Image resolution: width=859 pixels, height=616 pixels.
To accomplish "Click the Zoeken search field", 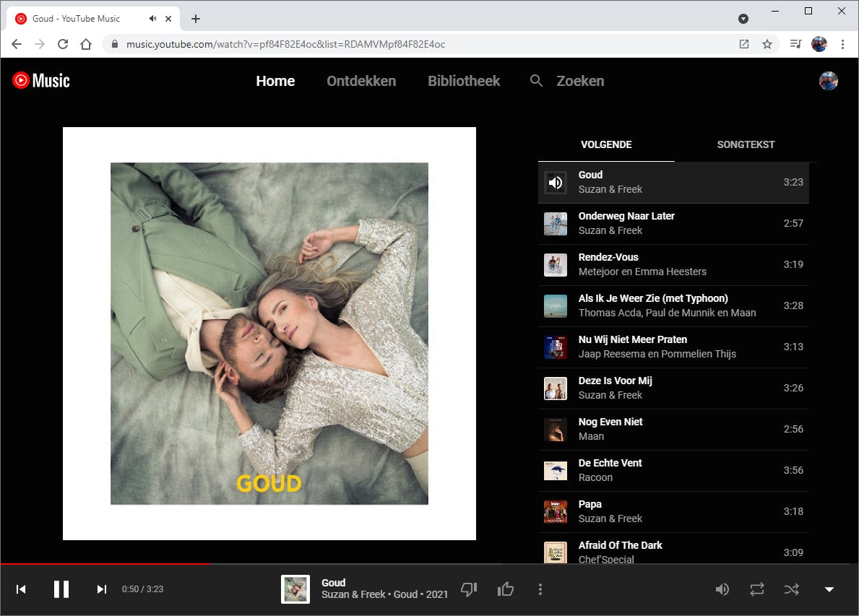I will tap(580, 81).
